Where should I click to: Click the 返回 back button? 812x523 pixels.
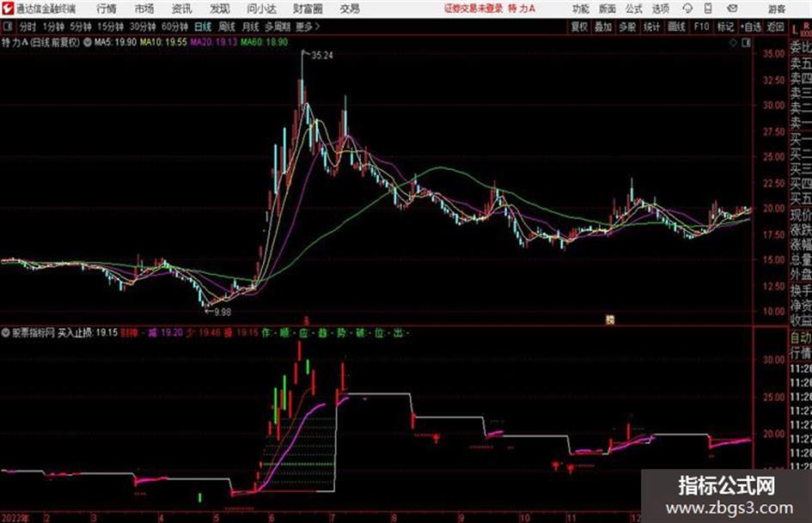(x=775, y=27)
